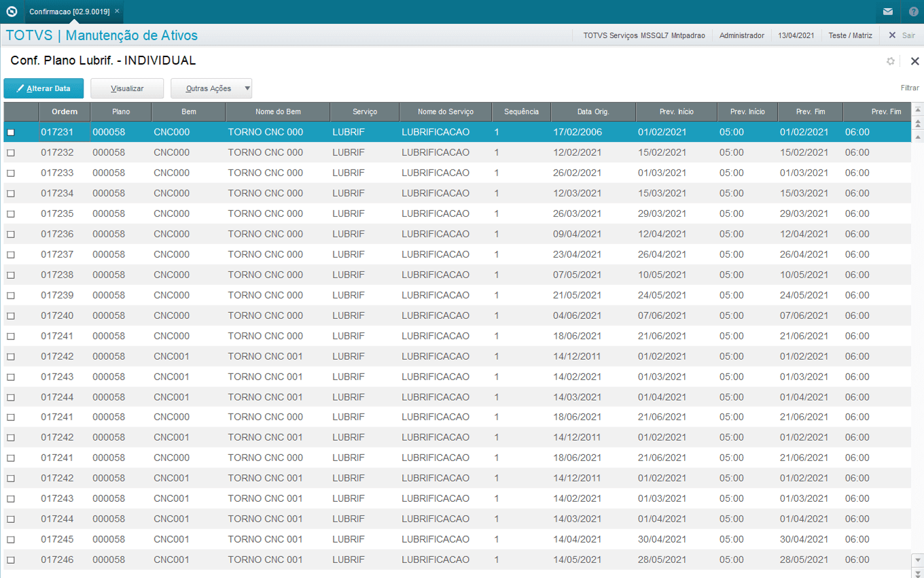Tick the checkbox for order 017246
Image resolution: width=924 pixels, height=578 pixels.
point(11,560)
